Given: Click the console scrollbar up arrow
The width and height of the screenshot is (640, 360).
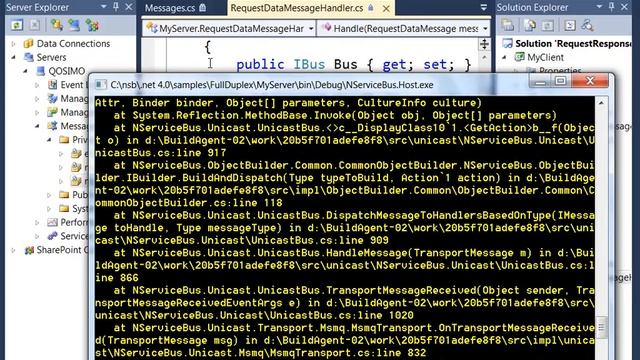Looking at the screenshot, I should pyautogui.click(x=601, y=103).
